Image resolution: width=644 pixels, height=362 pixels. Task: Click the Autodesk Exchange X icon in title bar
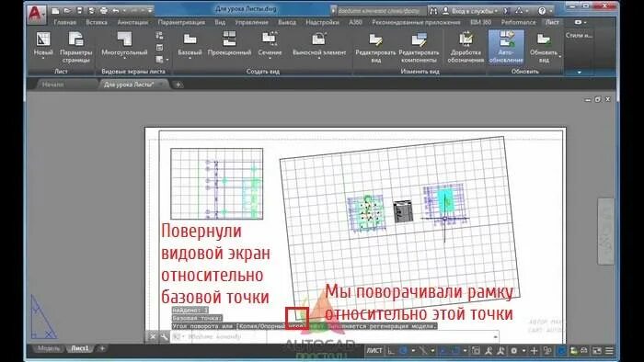click(506, 11)
